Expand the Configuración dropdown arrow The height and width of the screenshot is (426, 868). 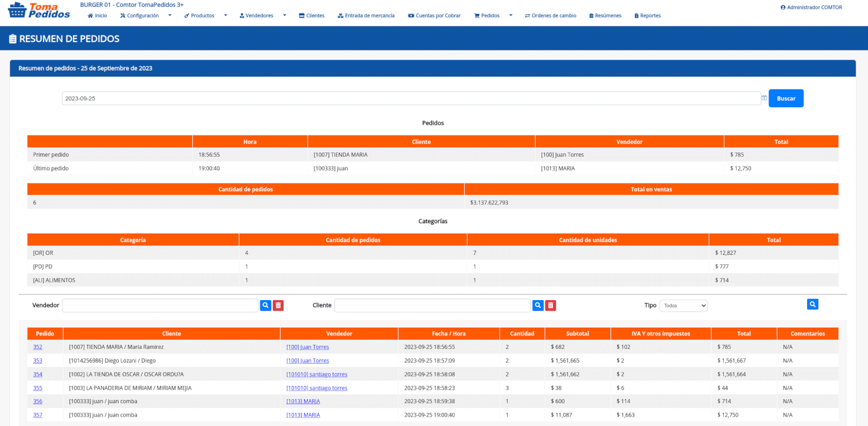coord(170,16)
